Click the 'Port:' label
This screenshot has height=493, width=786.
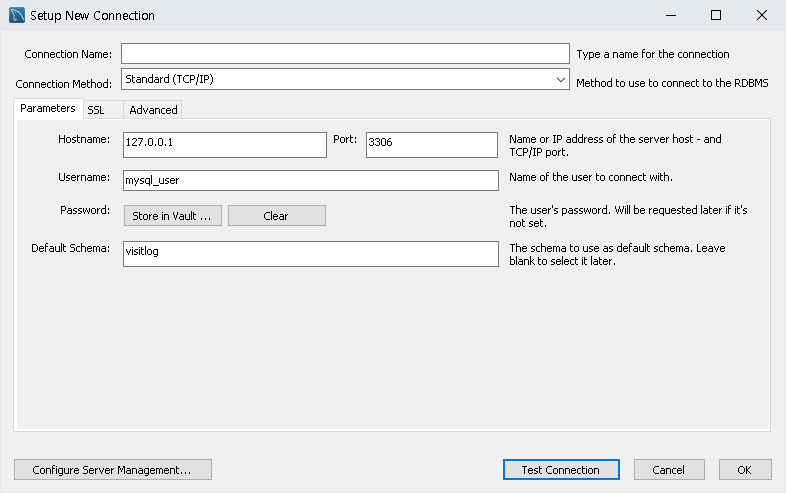[345, 139]
